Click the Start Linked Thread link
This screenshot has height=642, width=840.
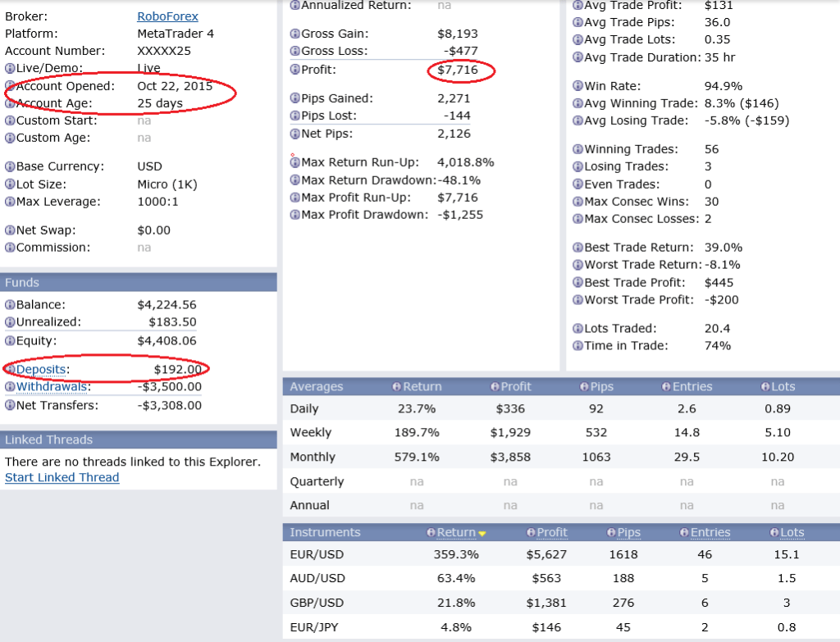point(62,477)
